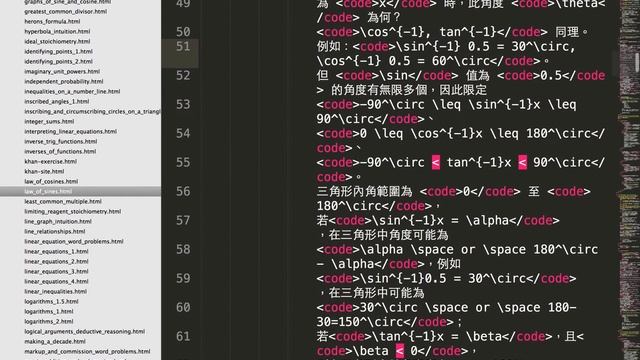Select law_of_cosines.html
Viewport: 640px width, 360px height.
(51, 181)
